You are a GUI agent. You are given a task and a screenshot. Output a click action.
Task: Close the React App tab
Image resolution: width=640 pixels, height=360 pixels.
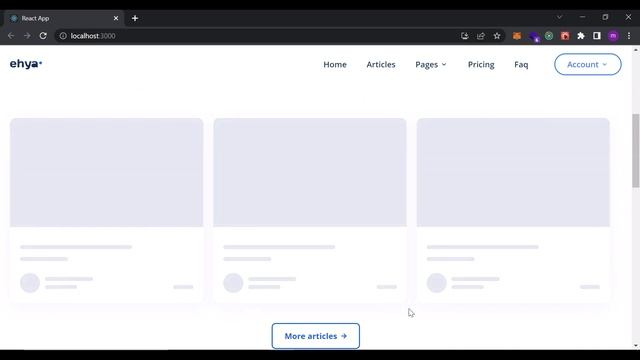pos(116,18)
